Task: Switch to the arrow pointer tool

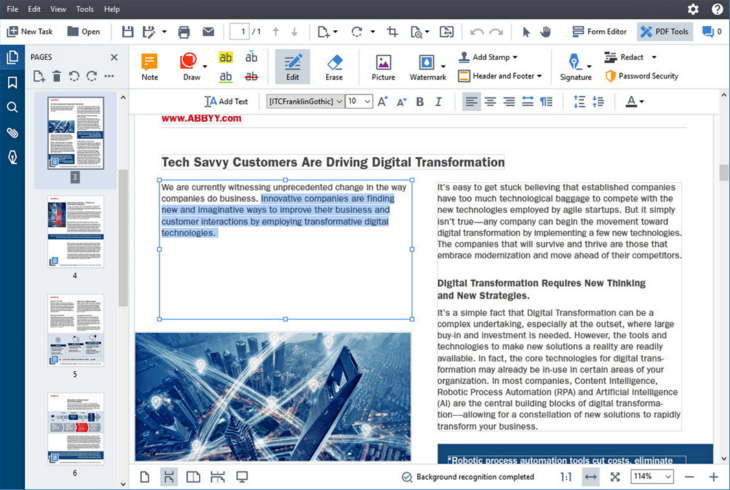Action: (x=526, y=32)
